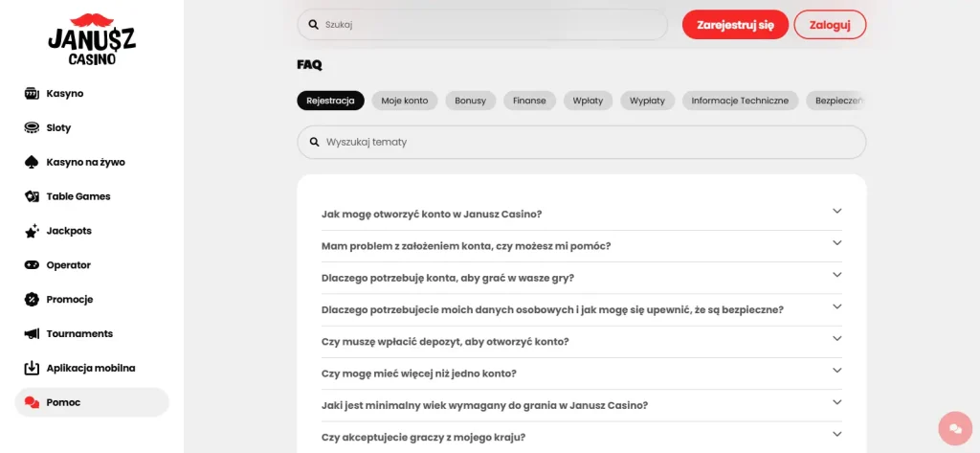The width and height of the screenshot is (980, 453).
Task: Click the Sloty coin icon
Action: [x=32, y=127]
